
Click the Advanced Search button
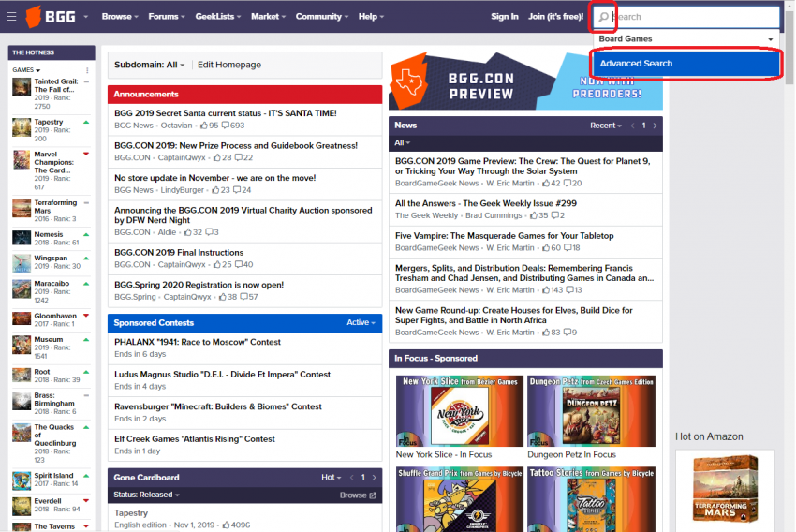[685, 64]
